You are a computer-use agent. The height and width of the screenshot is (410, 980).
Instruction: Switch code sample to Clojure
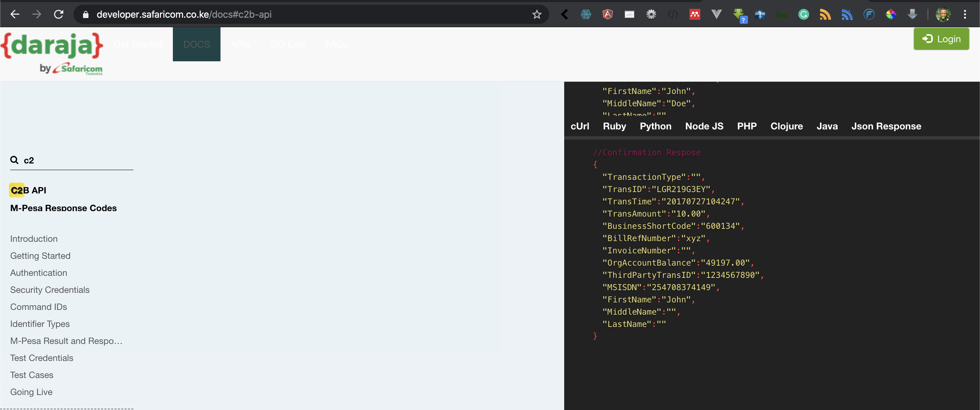[x=786, y=126]
